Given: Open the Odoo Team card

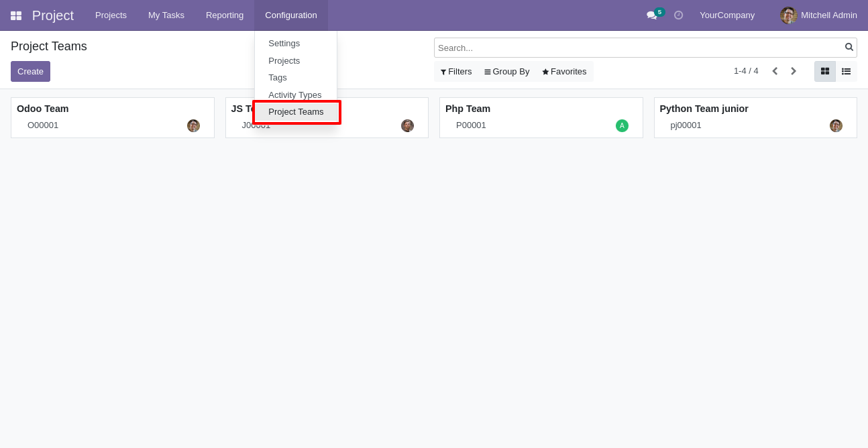Looking at the screenshot, I should pyautogui.click(x=113, y=118).
